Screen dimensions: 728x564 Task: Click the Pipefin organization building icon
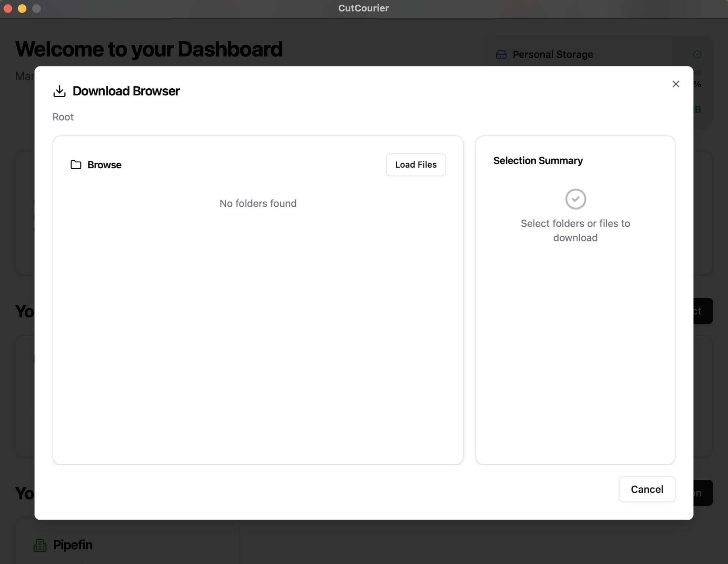click(x=40, y=545)
